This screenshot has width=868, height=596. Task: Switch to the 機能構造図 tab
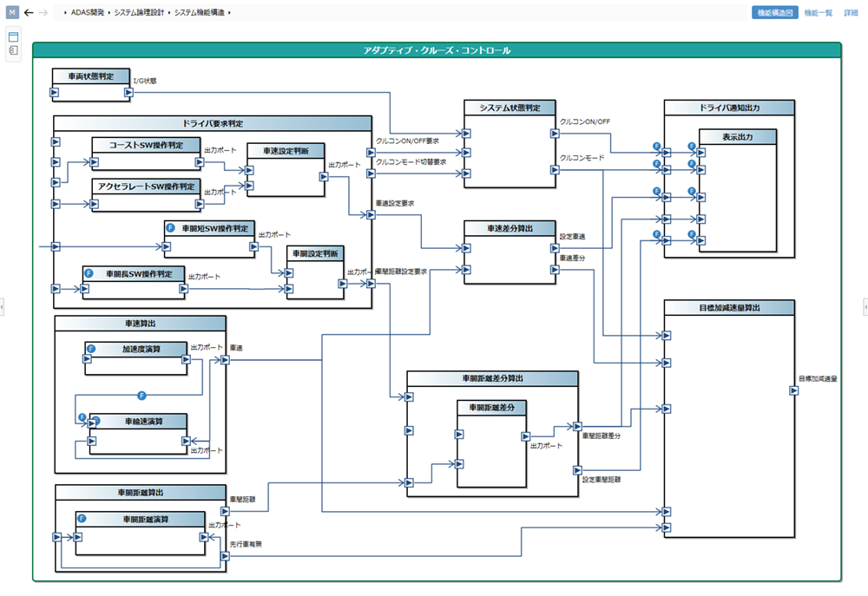click(775, 13)
